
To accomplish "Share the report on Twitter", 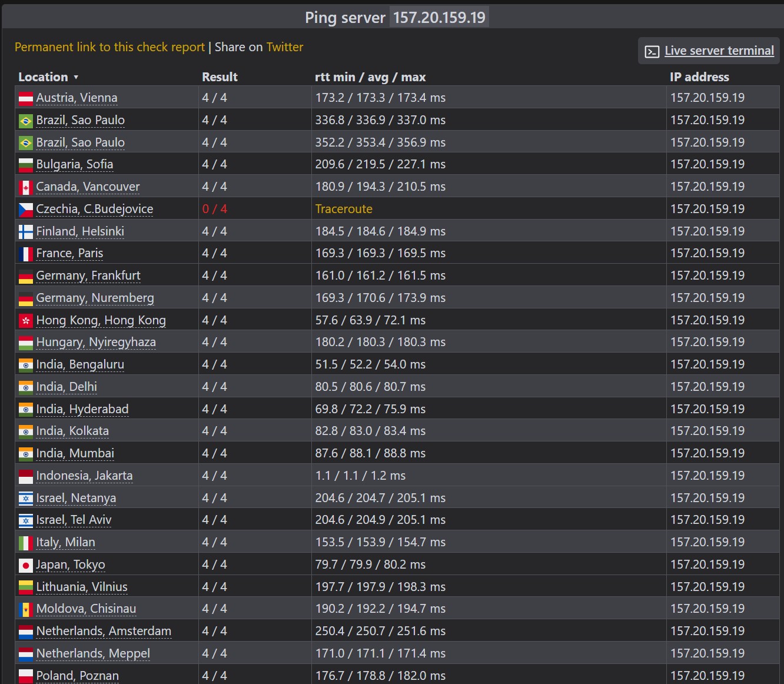I will [x=285, y=47].
